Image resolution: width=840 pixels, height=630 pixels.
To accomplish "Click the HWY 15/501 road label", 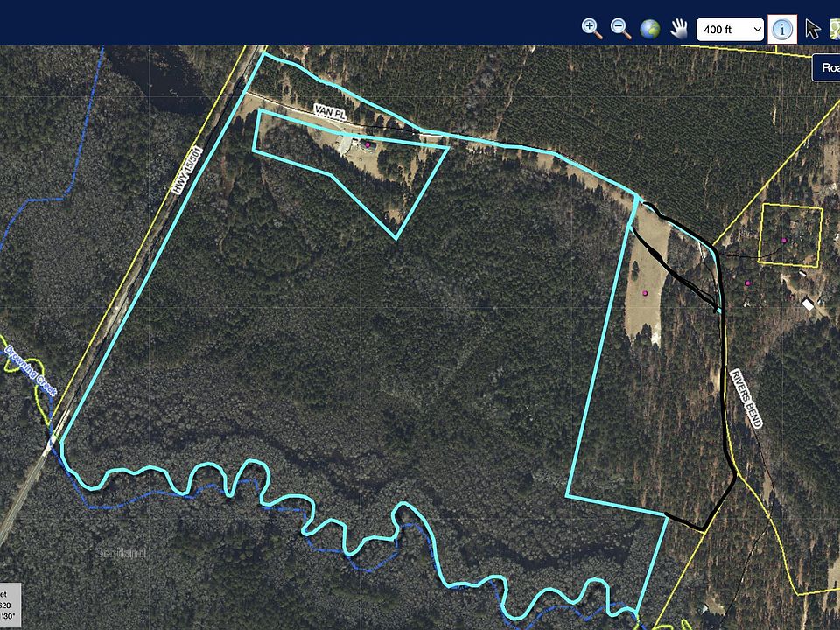I will pyautogui.click(x=185, y=170).
